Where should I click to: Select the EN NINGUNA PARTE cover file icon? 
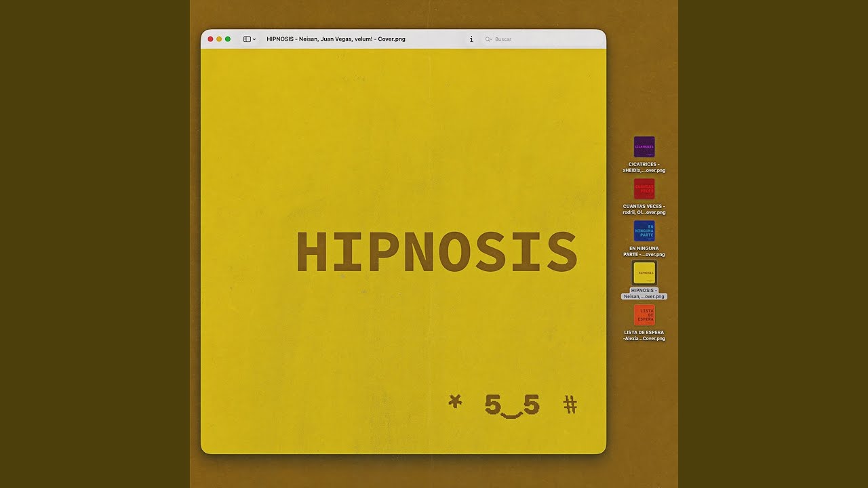(644, 231)
